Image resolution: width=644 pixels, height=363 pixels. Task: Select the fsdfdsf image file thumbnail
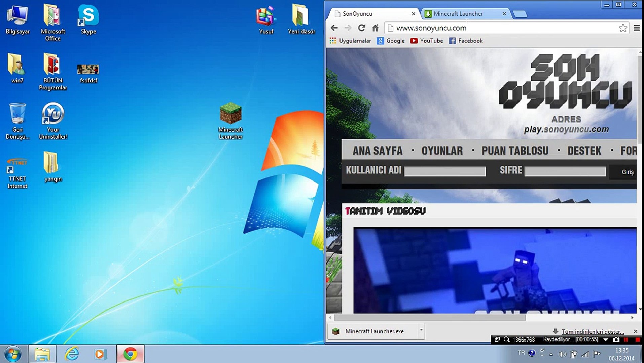tap(88, 73)
